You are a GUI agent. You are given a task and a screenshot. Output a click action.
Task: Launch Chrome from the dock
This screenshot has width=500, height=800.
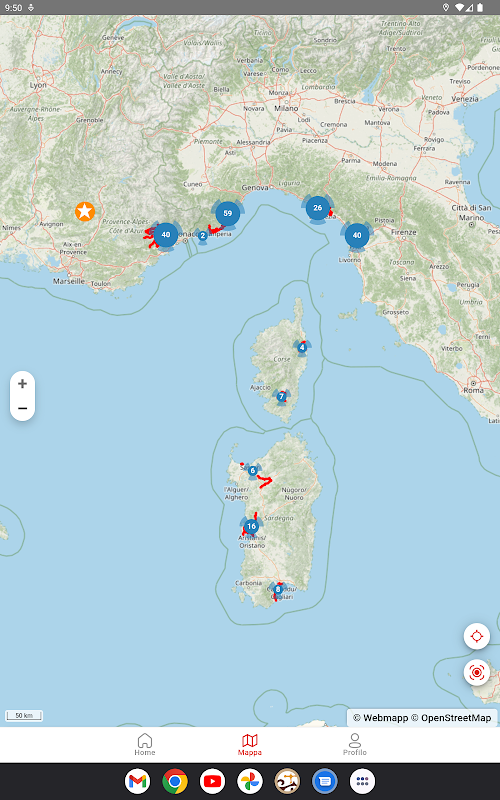coord(175,781)
